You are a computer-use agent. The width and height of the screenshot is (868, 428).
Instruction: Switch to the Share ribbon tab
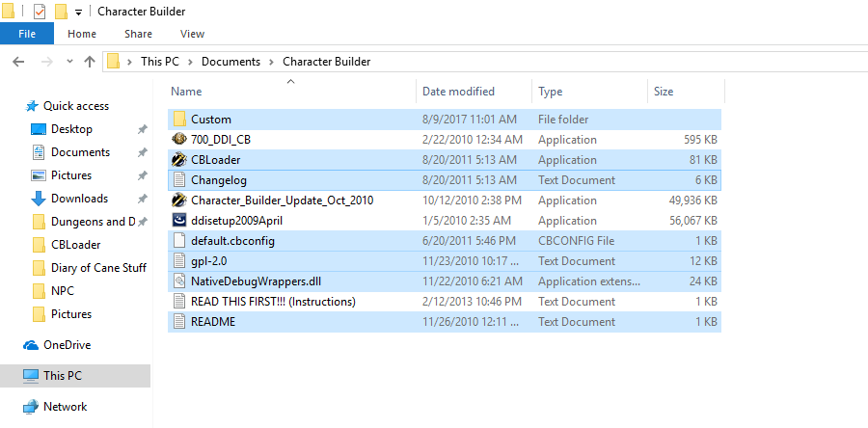138,34
